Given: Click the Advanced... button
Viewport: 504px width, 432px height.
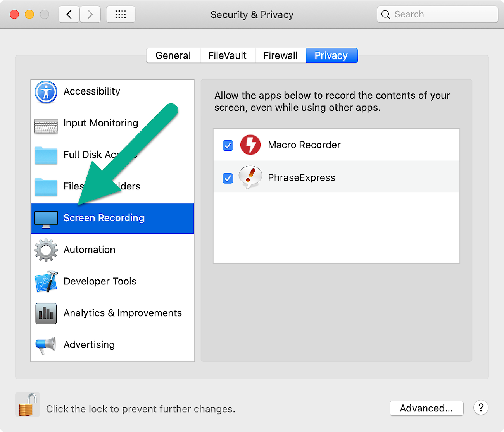Looking at the screenshot, I should pyautogui.click(x=426, y=408).
